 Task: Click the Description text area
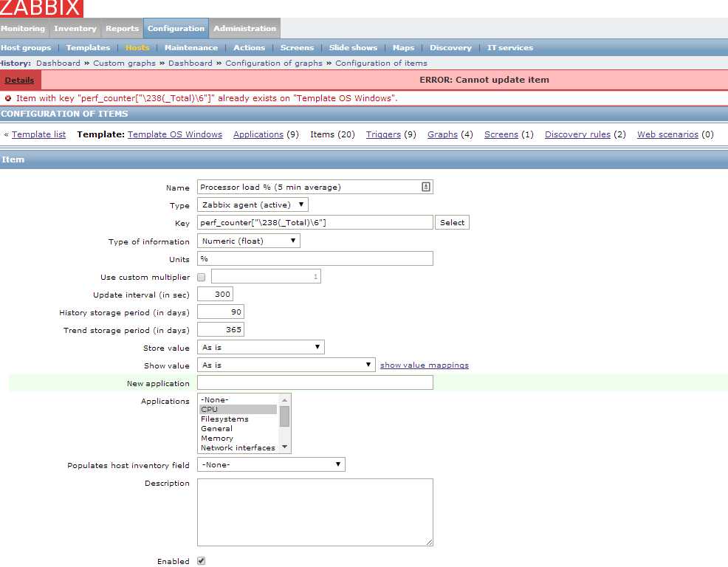[x=315, y=512]
